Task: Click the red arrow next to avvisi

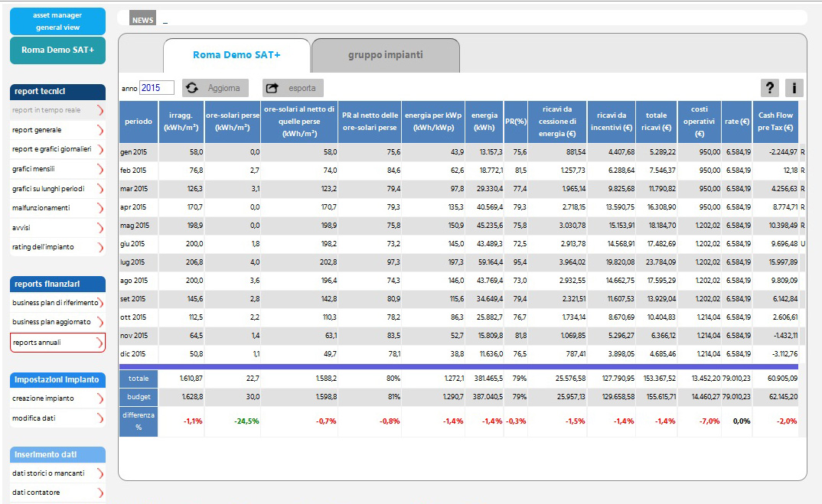Action: pos(100,228)
